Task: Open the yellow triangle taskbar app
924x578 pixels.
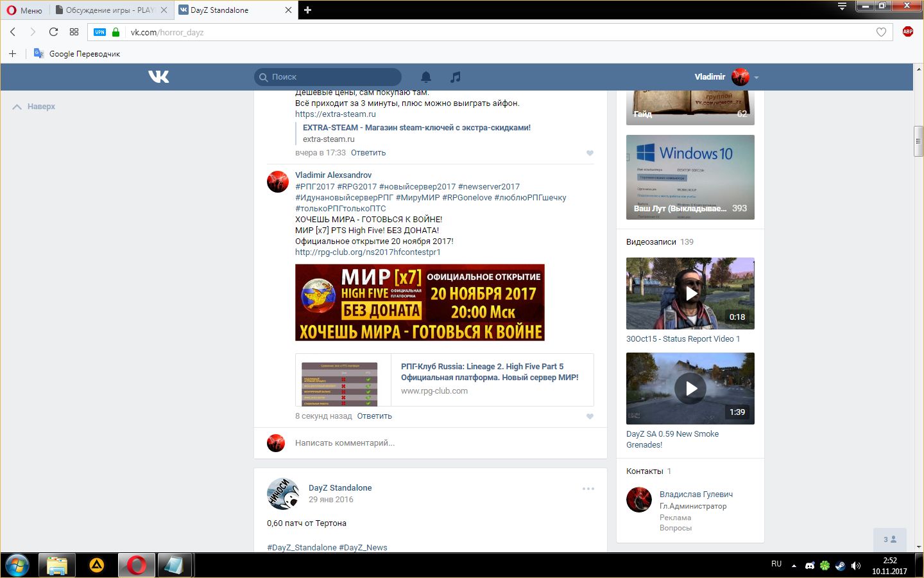Action: coord(97,566)
